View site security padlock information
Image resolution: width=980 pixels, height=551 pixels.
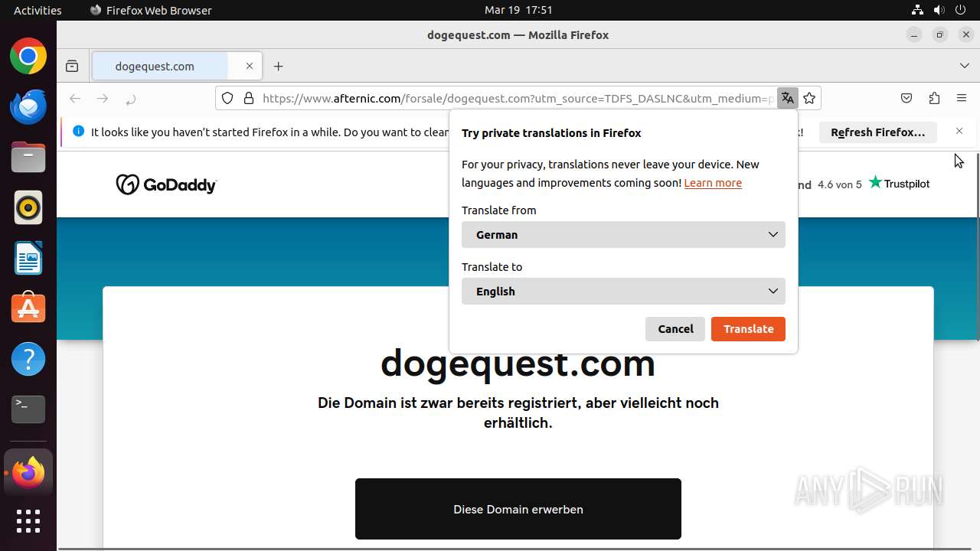point(248,98)
